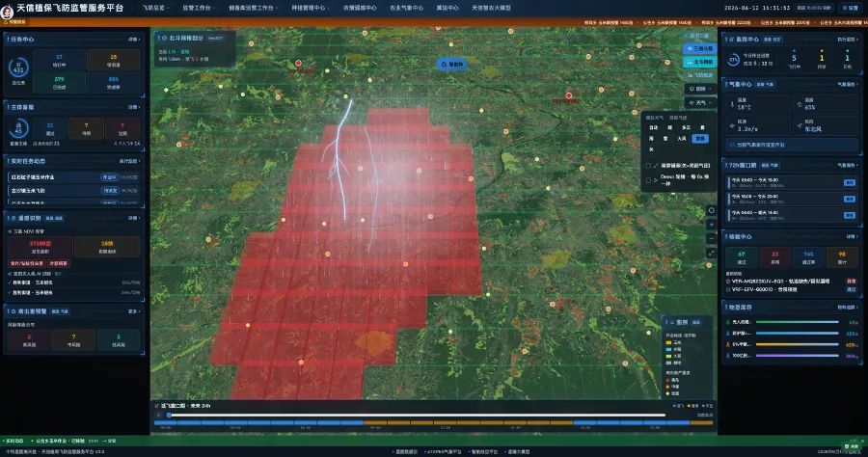Open the 算法中心 menu item
Screen dimensions: 868x457
point(448,9)
